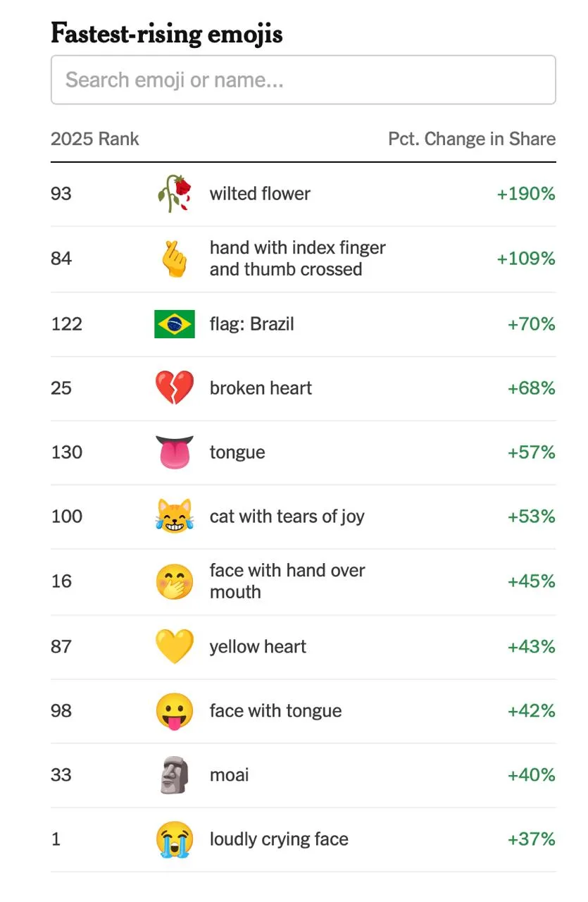
Task: Click the broken heart emoji icon
Action: [174, 388]
